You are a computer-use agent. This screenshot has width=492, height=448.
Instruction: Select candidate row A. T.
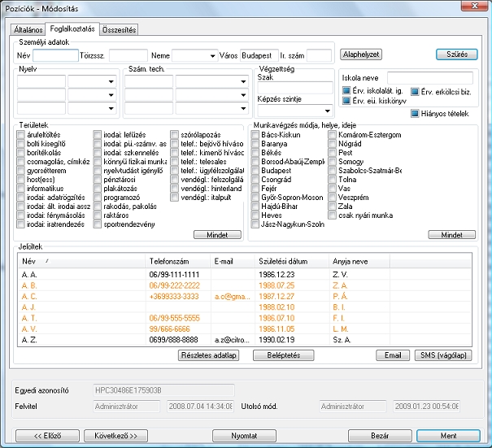click(245, 318)
